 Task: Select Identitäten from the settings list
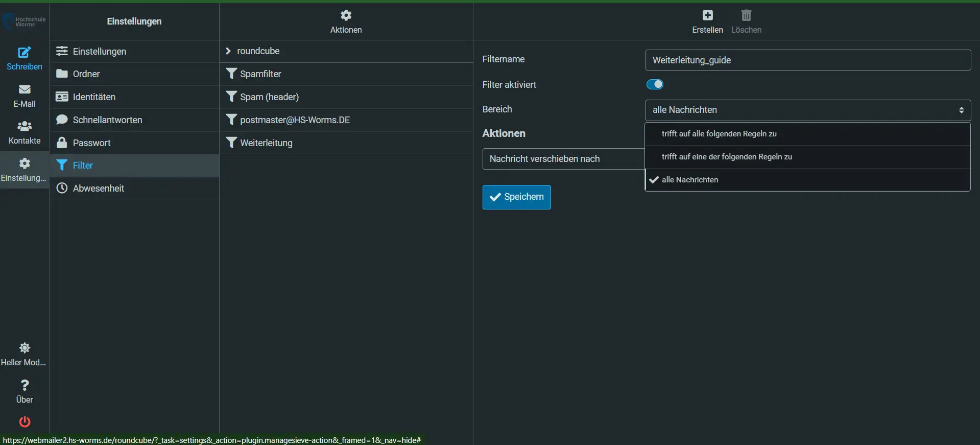click(94, 97)
